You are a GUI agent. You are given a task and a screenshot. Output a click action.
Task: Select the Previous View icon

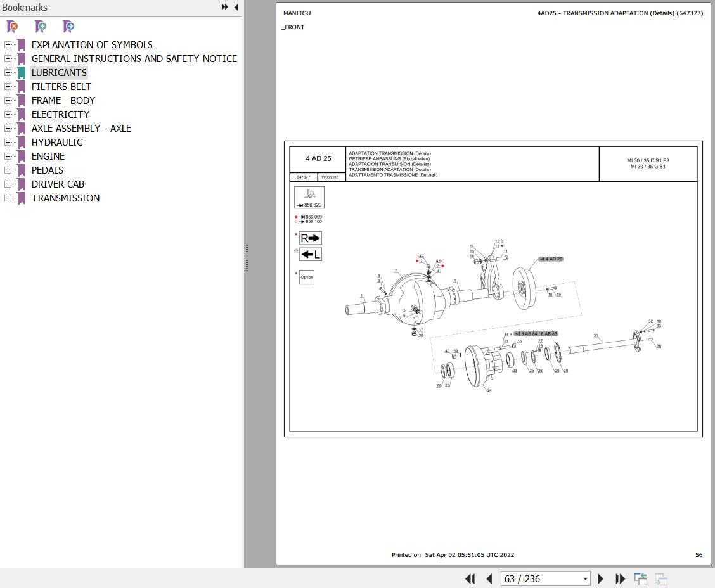641,578
